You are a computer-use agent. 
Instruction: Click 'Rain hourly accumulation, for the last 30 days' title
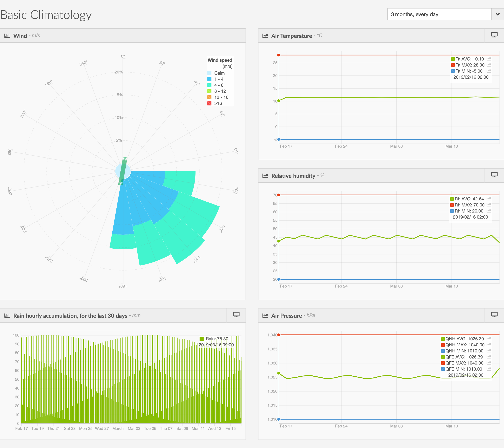[70, 315]
